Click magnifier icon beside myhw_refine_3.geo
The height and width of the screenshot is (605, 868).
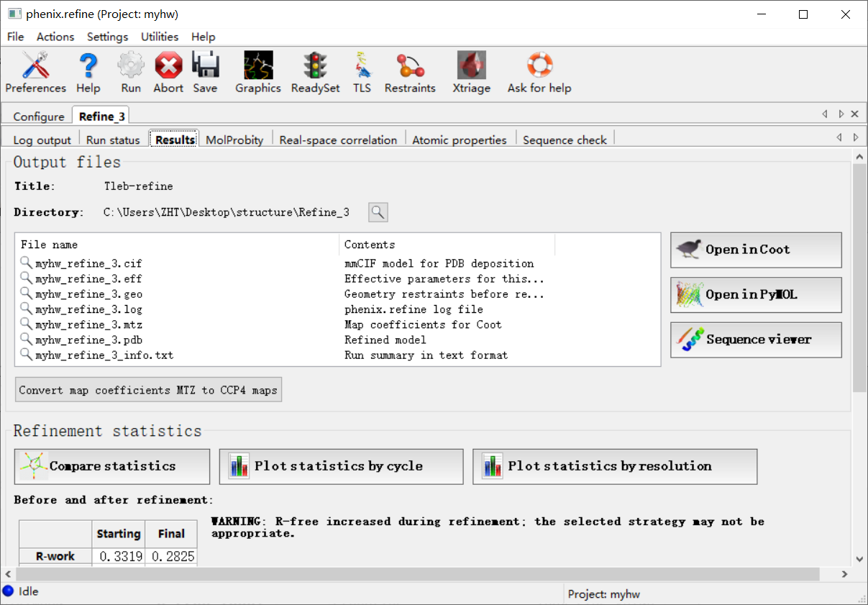point(26,294)
